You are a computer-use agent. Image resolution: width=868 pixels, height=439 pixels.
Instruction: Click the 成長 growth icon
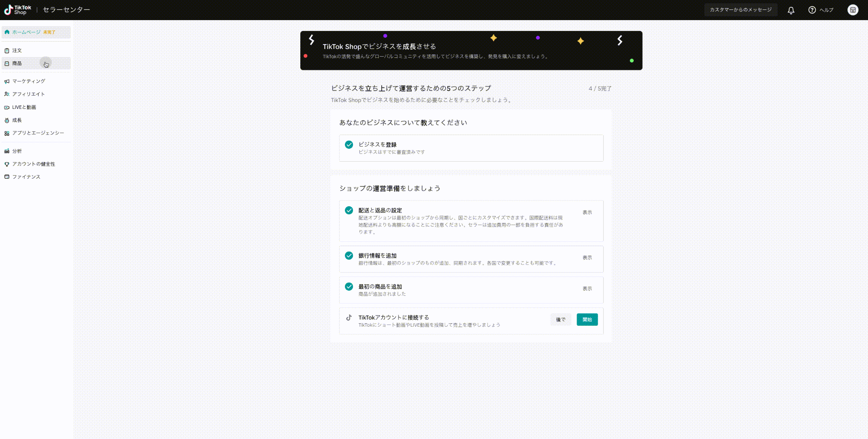(7, 120)
